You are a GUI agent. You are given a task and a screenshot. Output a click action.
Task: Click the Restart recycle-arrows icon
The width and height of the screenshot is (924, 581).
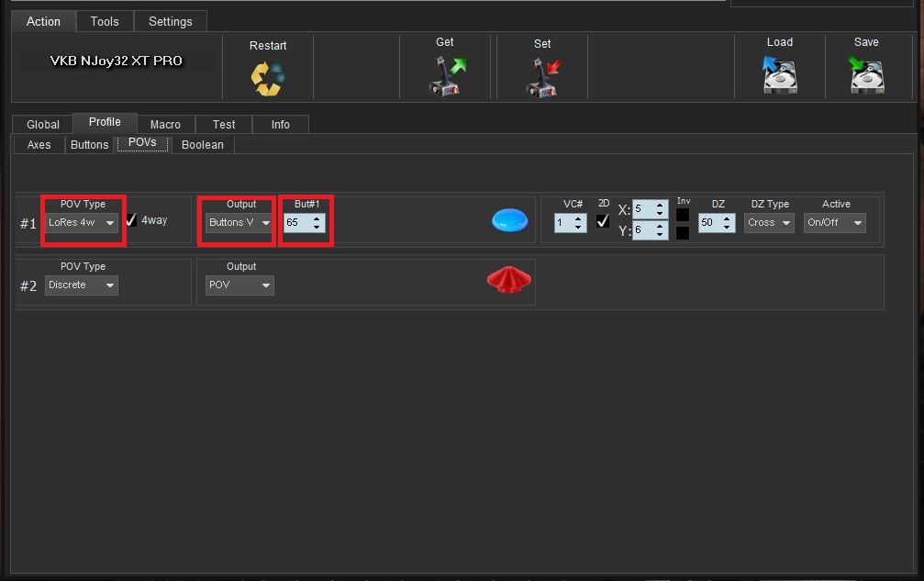click(x=268, y=78)
